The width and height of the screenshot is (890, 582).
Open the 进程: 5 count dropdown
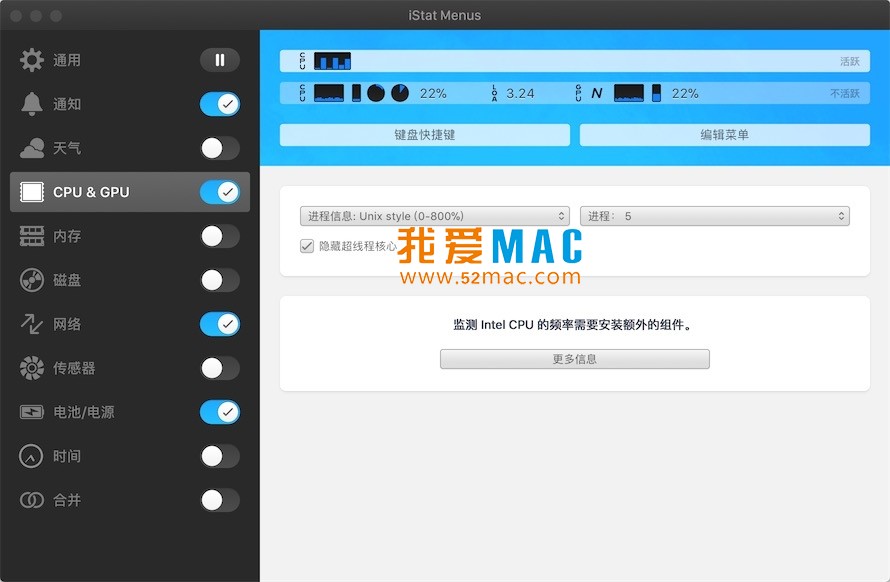(x=715, y=216)
